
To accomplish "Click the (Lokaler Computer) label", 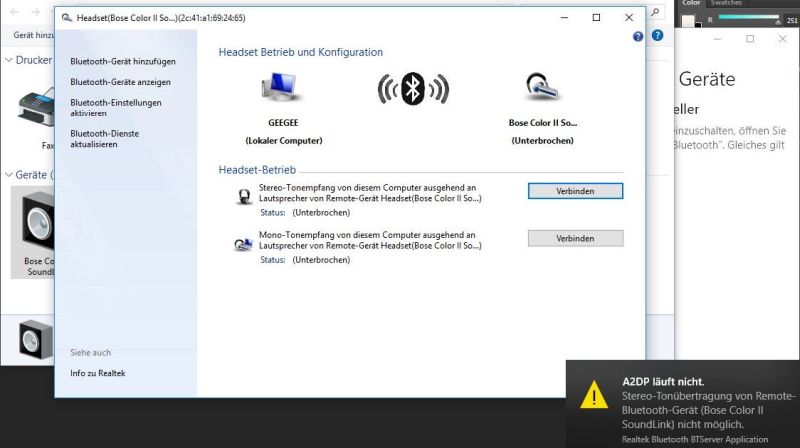I will [x=284, y=141].
